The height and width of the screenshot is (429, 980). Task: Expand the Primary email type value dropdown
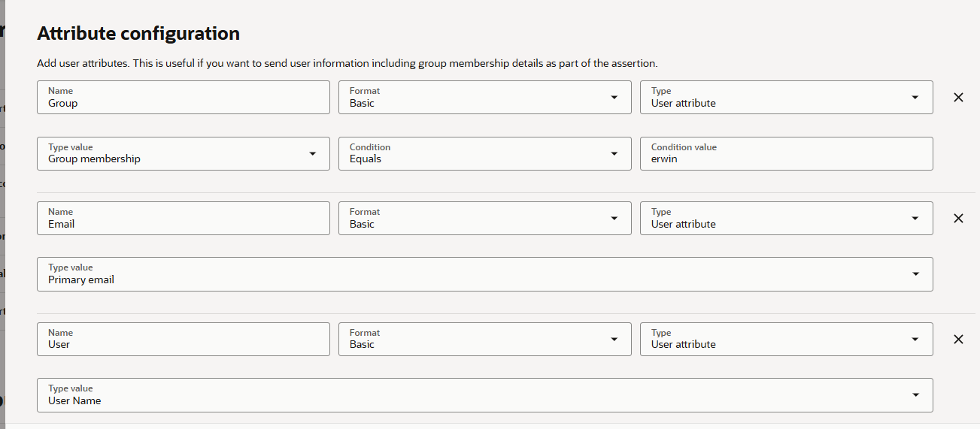click(x=484, y=274)
